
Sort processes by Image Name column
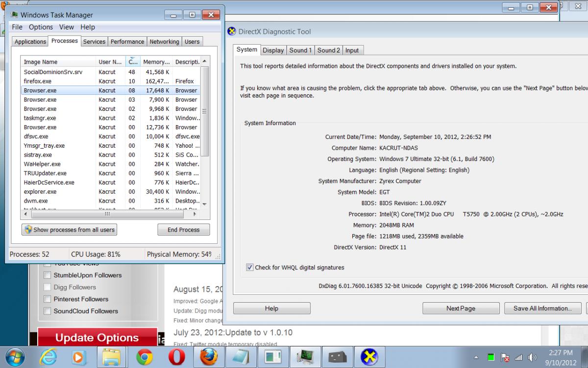pyautogui.click(x=58, y=62)
